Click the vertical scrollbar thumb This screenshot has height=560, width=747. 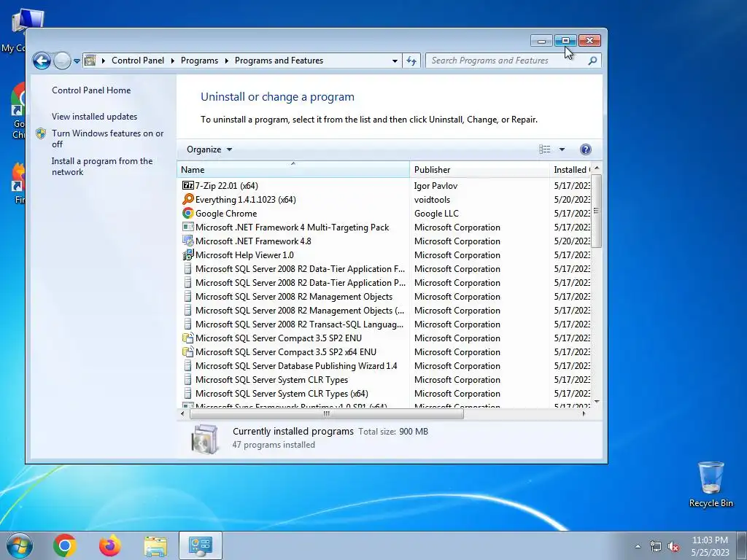coord(597,211)
